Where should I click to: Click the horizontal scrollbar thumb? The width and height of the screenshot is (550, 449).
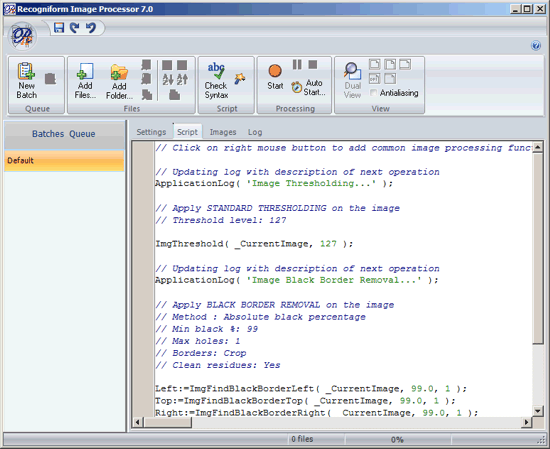point(167,422)
